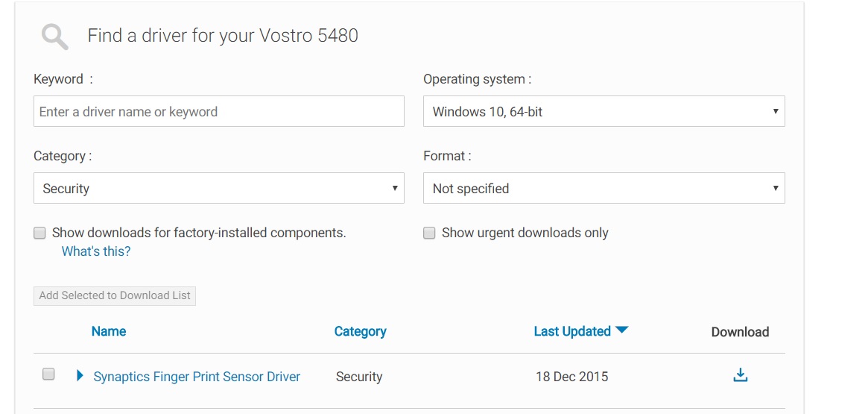The height and width of the screenshot is (414, 868).
Task: Download the Synaptics Finger Print Sensor Driver
Action: 740,375
